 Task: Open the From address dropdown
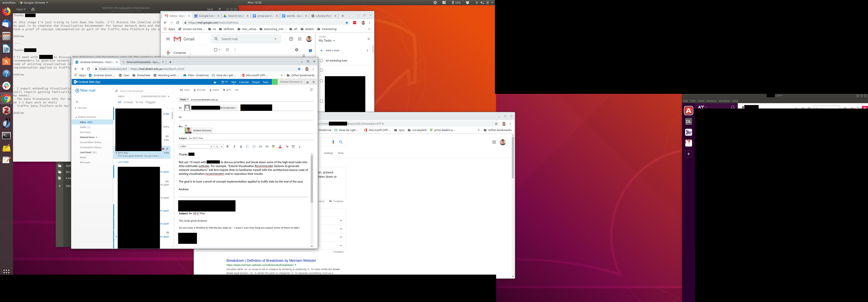click(184, 100)
